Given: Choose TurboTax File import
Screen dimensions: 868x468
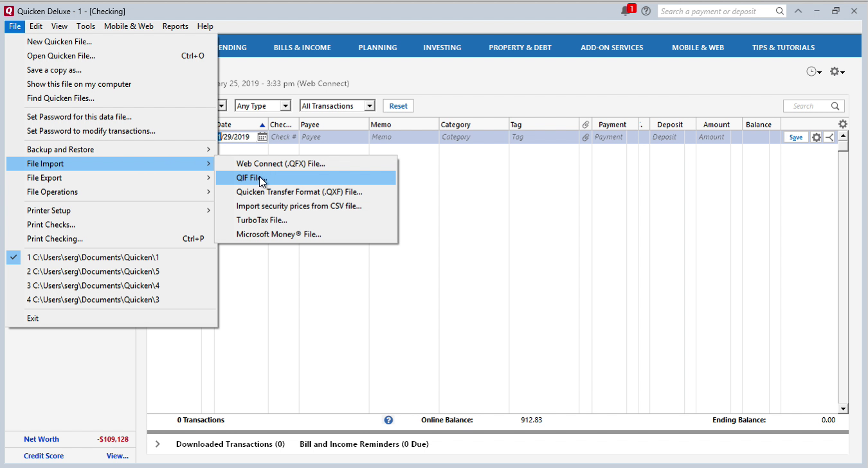Looking at the screenshot, I should pos(306,221).
